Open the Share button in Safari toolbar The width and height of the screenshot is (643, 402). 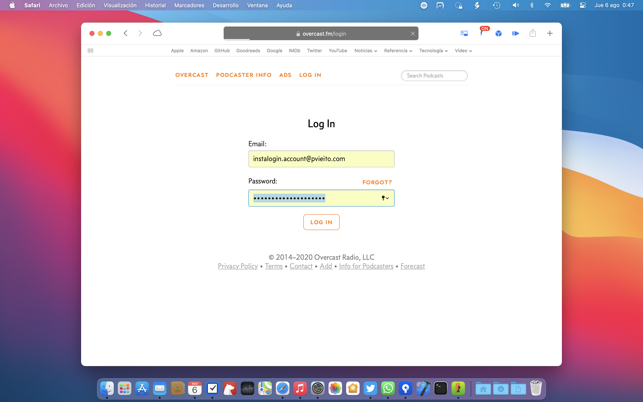point(533,33)
